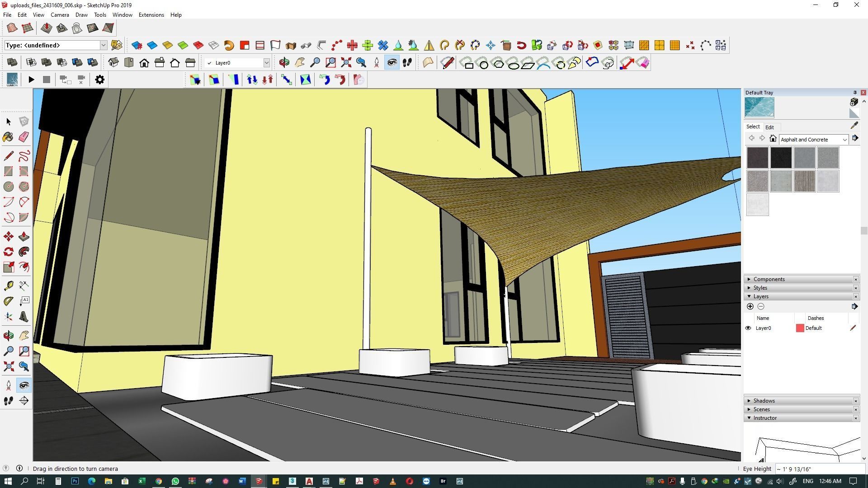This screenshot has width=868, height=488.
Task: Open the Lumion settings gear
Action: tap(99, 80)
